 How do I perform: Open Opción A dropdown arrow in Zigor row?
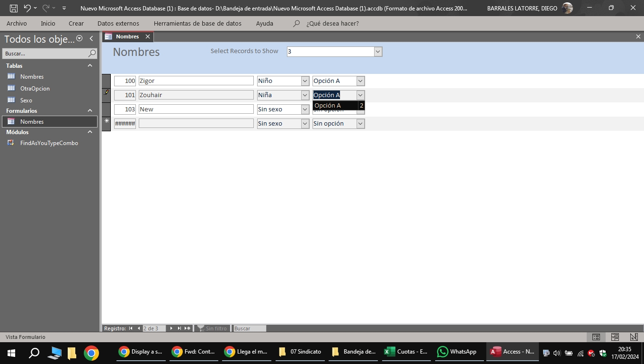click(360, 81)
